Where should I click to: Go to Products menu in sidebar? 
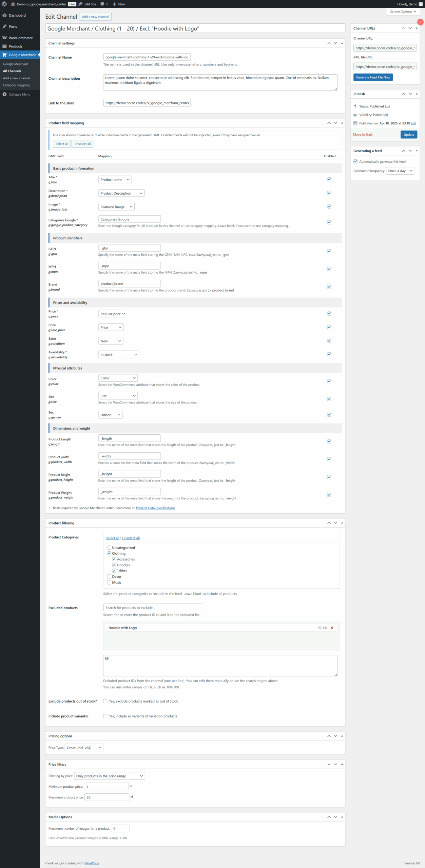coord(16,46)
